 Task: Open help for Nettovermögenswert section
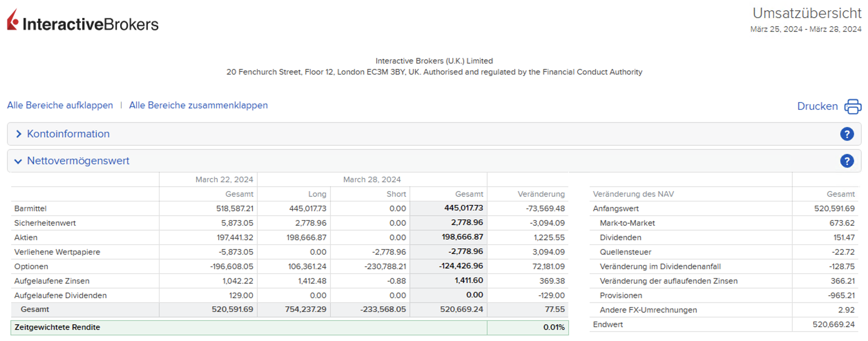coord(847,161)
